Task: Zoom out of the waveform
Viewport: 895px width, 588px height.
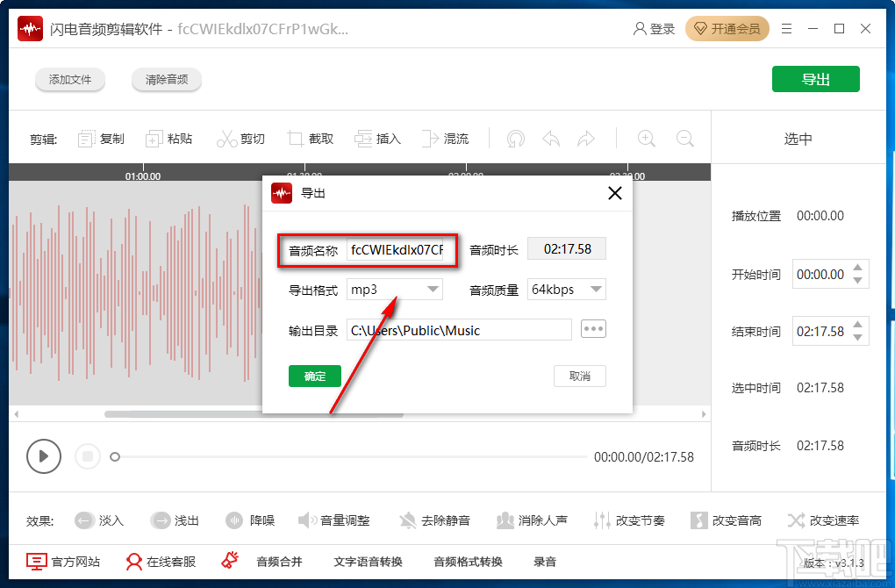Action: click(x=685, y=139)
